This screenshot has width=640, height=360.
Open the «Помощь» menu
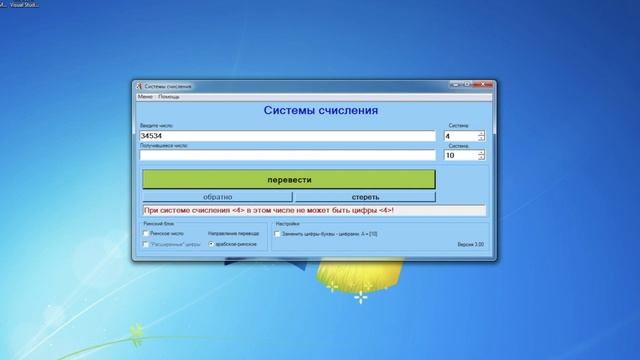pos(169,97)
